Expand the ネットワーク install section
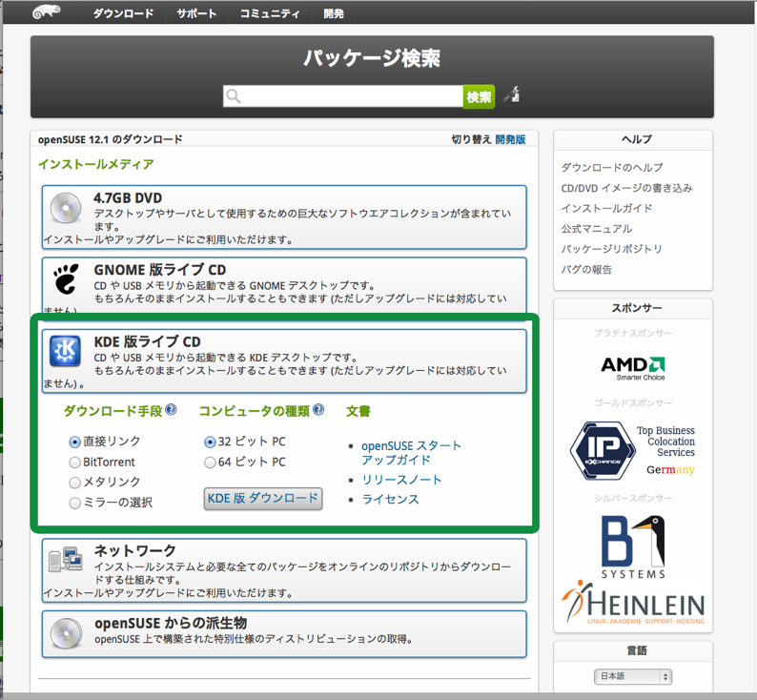757x700 pixels. (284, 570)
